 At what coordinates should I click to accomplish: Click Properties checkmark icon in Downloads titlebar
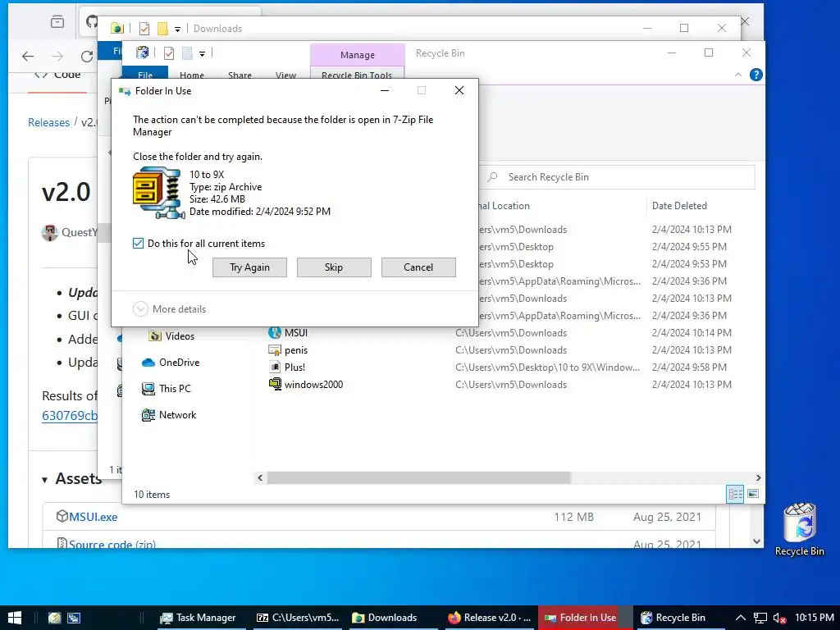point(144,29)
